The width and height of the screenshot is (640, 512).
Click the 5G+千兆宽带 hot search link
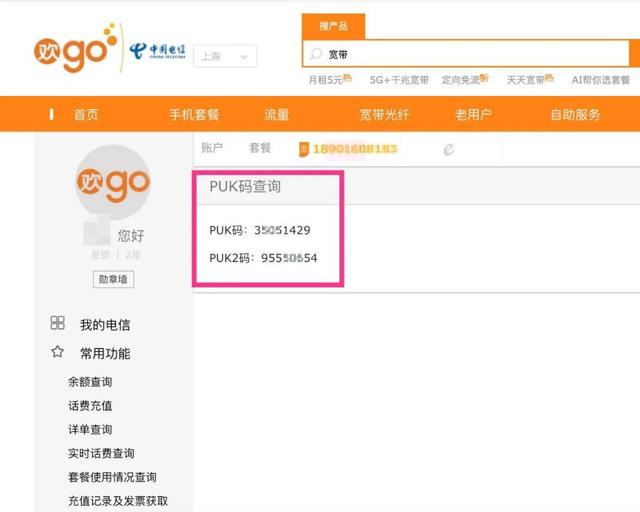(399, 80)
